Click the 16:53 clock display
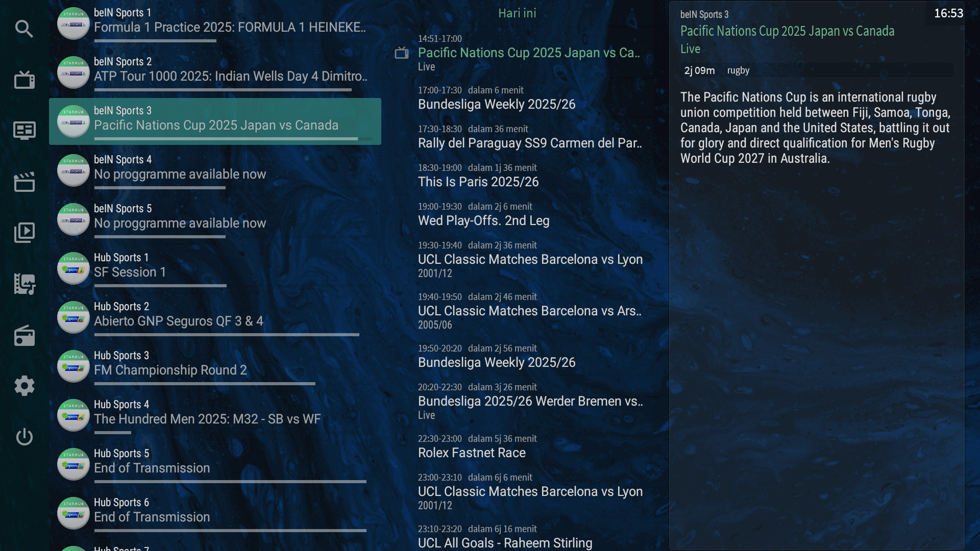980x551 pixels. [948, 13]
